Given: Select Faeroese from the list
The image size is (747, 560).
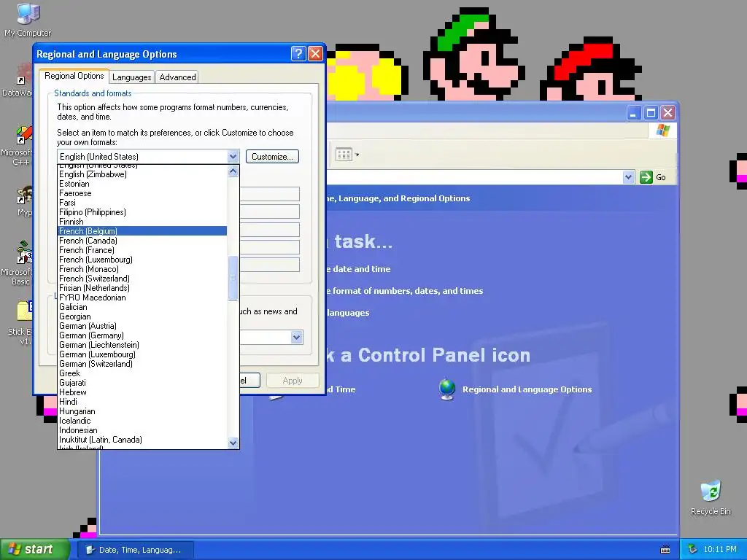Looking at the screenshot, I should pos(142,193).
